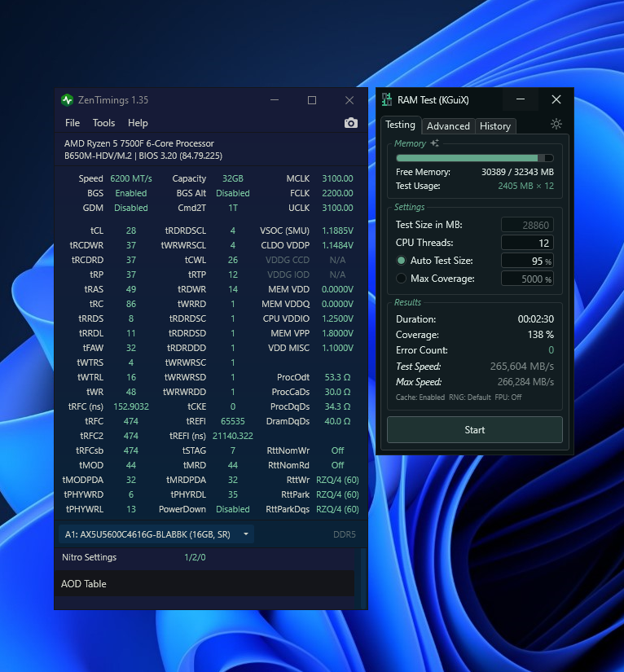Click the tCL value 28
The image size is (624, 672).
pyautogui.click(x=131, y=231)
